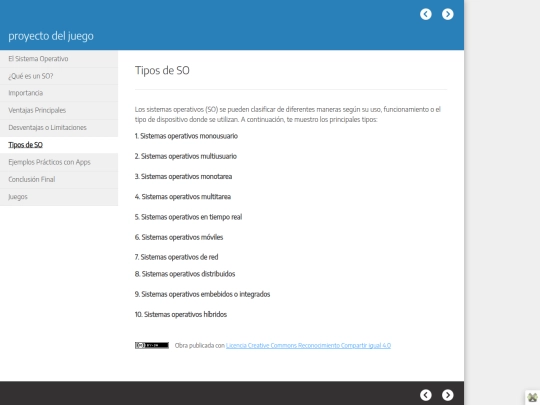Go to previous page using top arrow

[426, 14]
